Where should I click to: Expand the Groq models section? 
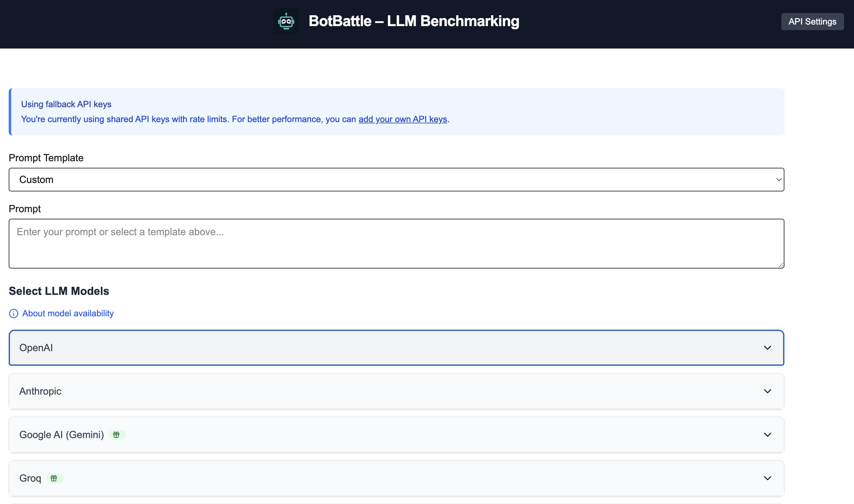(x=396, y=478)
